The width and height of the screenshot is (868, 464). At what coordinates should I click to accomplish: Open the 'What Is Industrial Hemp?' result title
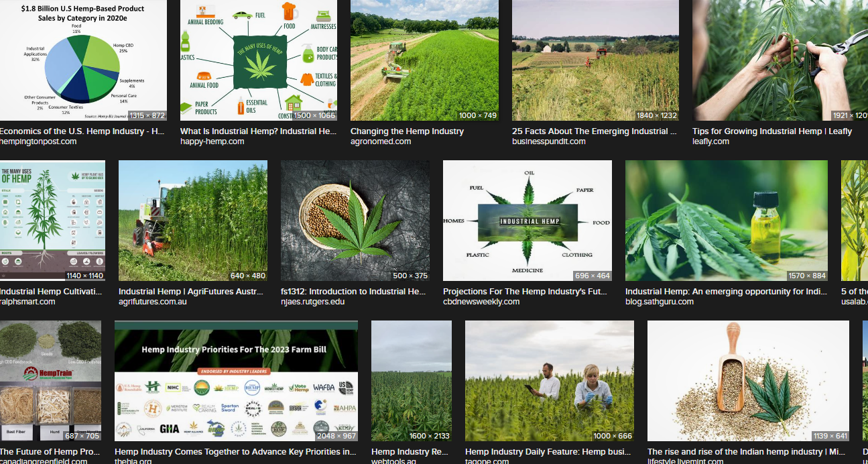coord(258,131)
